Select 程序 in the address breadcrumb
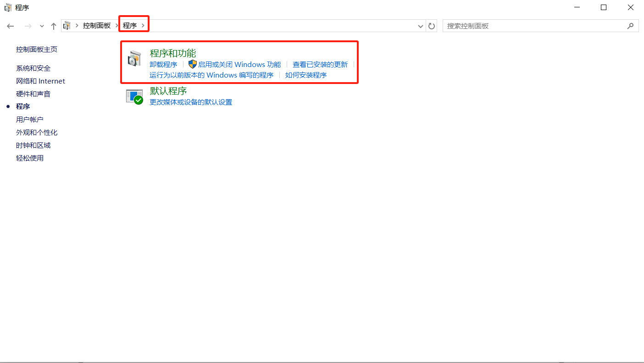This screenshot has width=644, height=363. point(130,26)
